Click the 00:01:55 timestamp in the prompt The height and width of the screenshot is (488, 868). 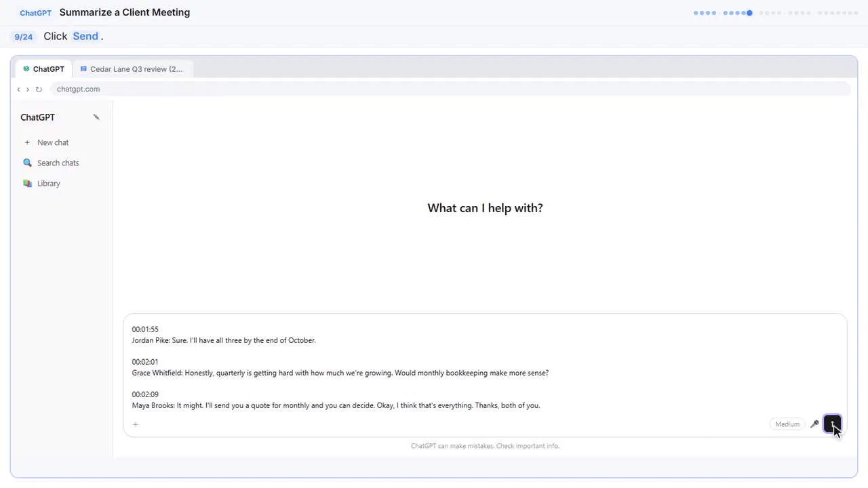(x=145, y=329)
